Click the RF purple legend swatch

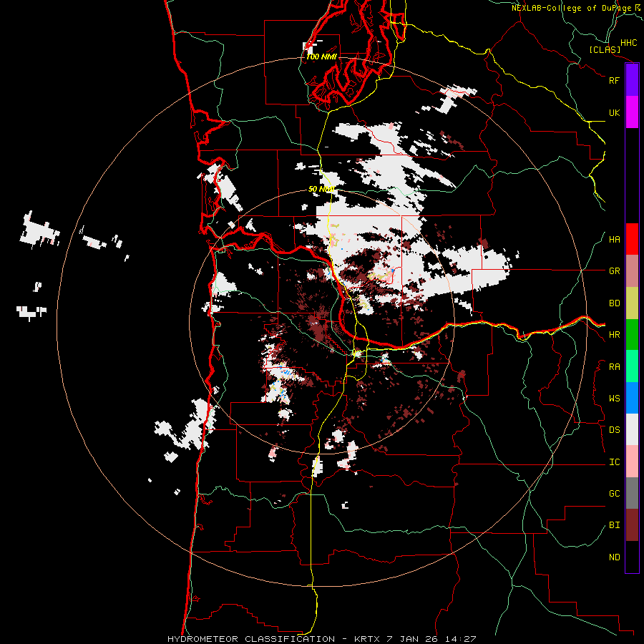pyautogui.click(x=632, y=80)
